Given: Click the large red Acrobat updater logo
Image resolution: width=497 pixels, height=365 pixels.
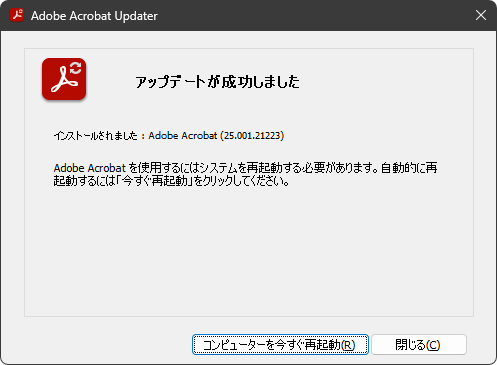Looking at the screenshot, I should click(x=64, y=79).
